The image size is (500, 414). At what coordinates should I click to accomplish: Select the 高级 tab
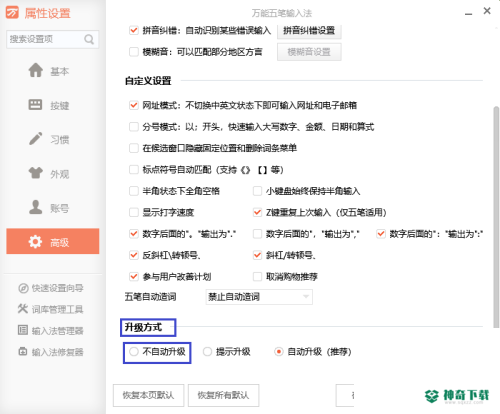pyautogui.click(x=53, y=241)
